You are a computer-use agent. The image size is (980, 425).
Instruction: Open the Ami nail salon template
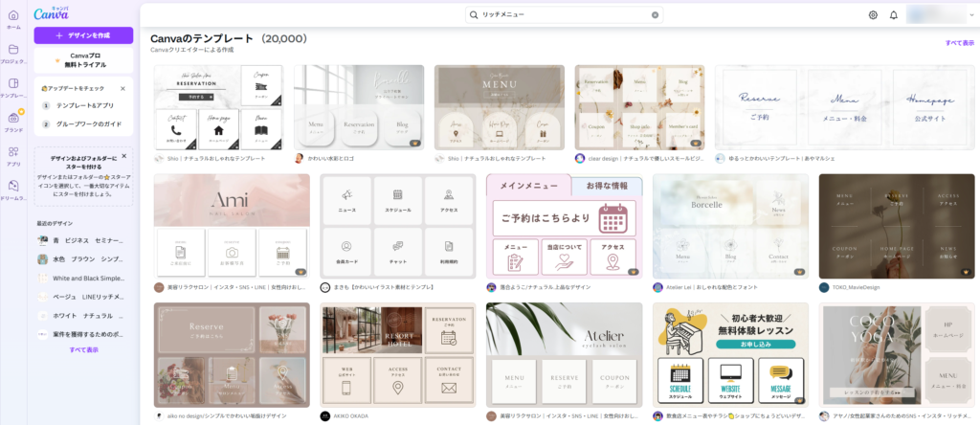pyautogui.click(x=231, y=226)
